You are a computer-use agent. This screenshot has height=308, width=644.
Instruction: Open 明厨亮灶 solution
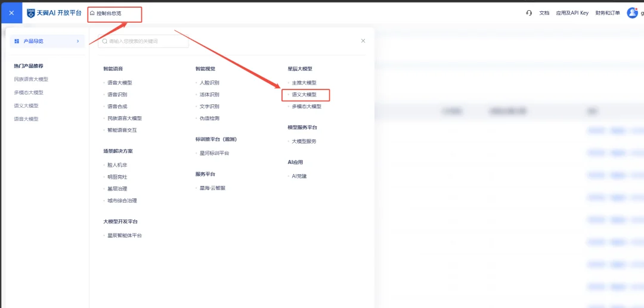coord(117,177)
